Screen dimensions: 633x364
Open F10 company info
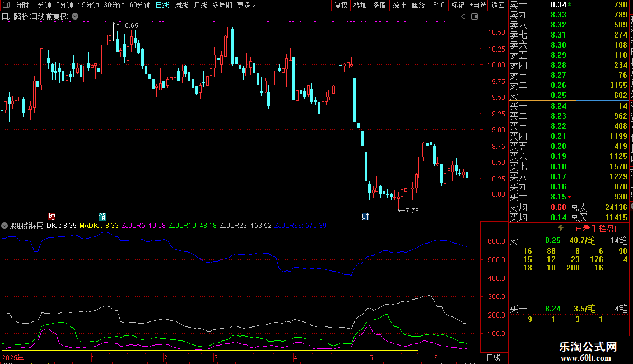pyautogui.click(x=439, y=5)
